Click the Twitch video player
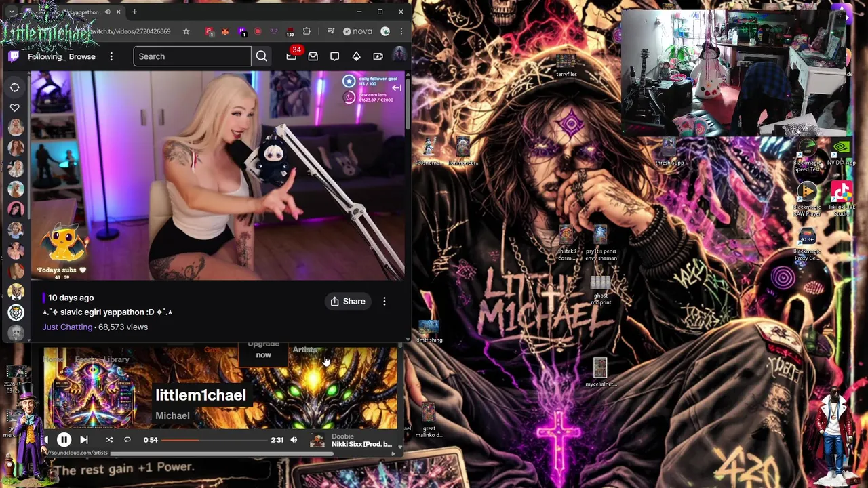 [218, 176]
